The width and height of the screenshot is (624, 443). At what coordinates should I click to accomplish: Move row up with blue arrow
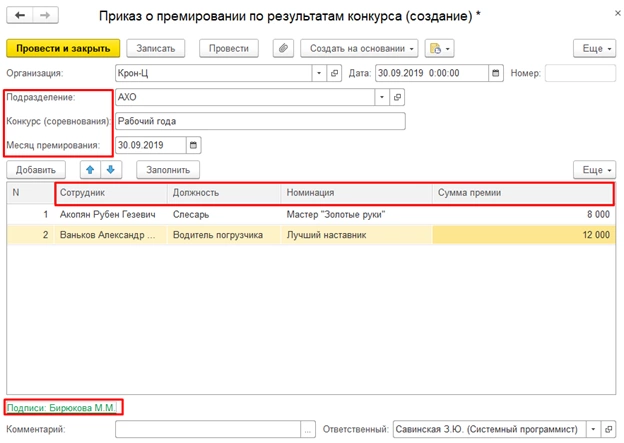click(90, 170)
